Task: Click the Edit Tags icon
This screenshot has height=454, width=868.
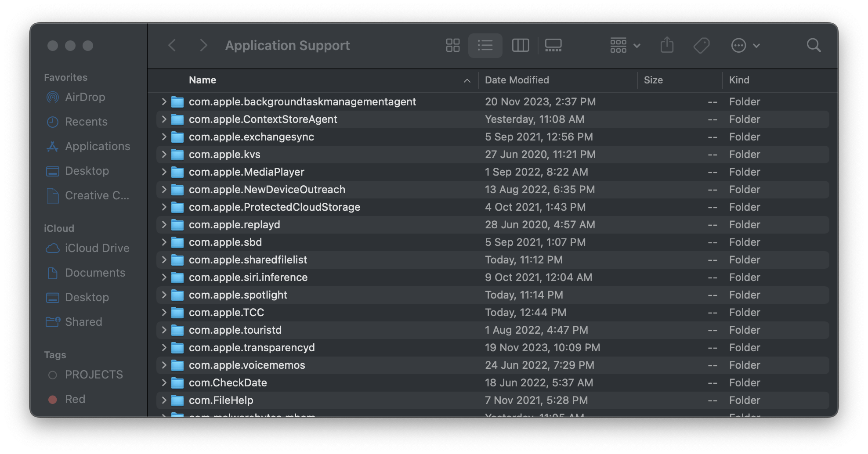Action: 702,45
